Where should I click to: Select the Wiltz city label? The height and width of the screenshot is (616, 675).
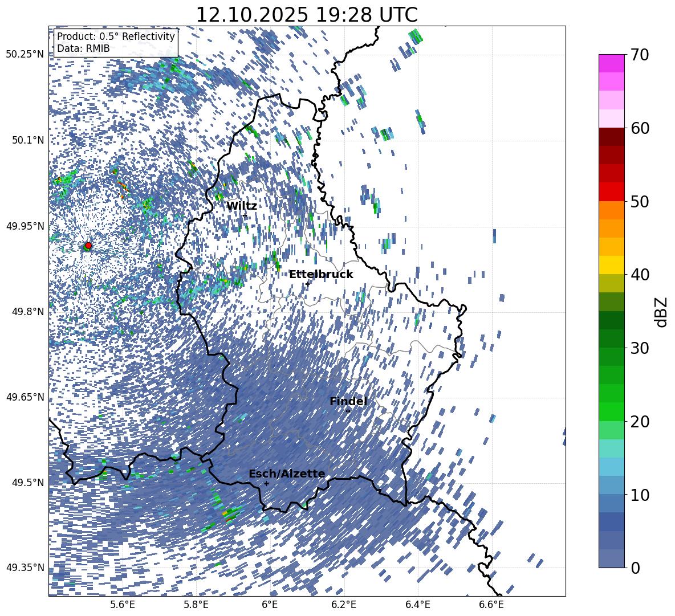[x=242, y=206]
